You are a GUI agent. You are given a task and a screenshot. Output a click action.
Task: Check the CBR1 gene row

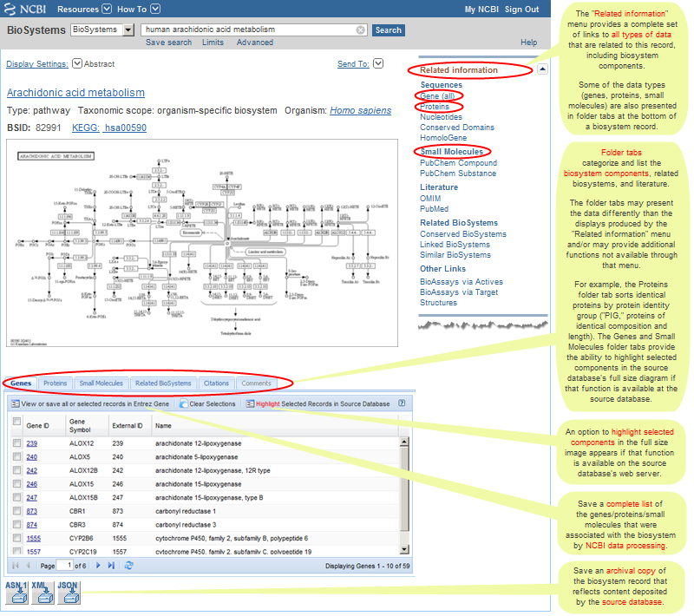(x=16, y=511)
